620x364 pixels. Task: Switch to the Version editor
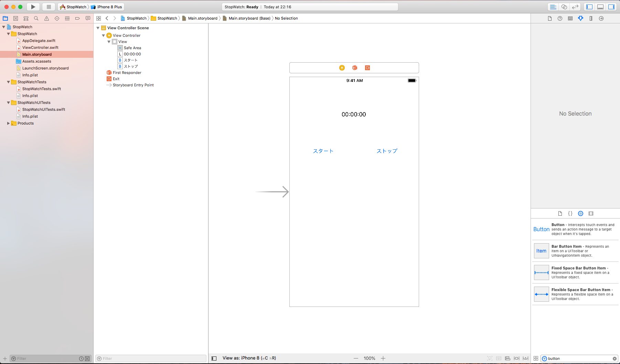point(575,7)
